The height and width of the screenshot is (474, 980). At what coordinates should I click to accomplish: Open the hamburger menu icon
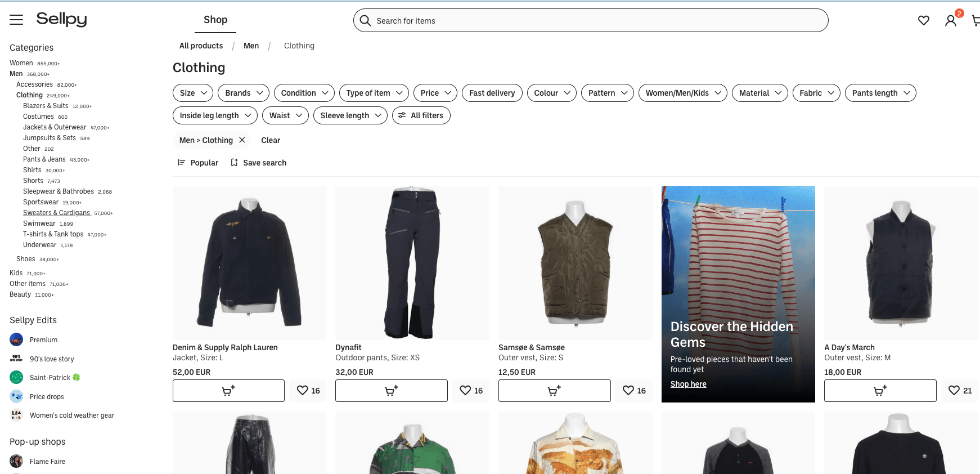click(x=16, y=20)
